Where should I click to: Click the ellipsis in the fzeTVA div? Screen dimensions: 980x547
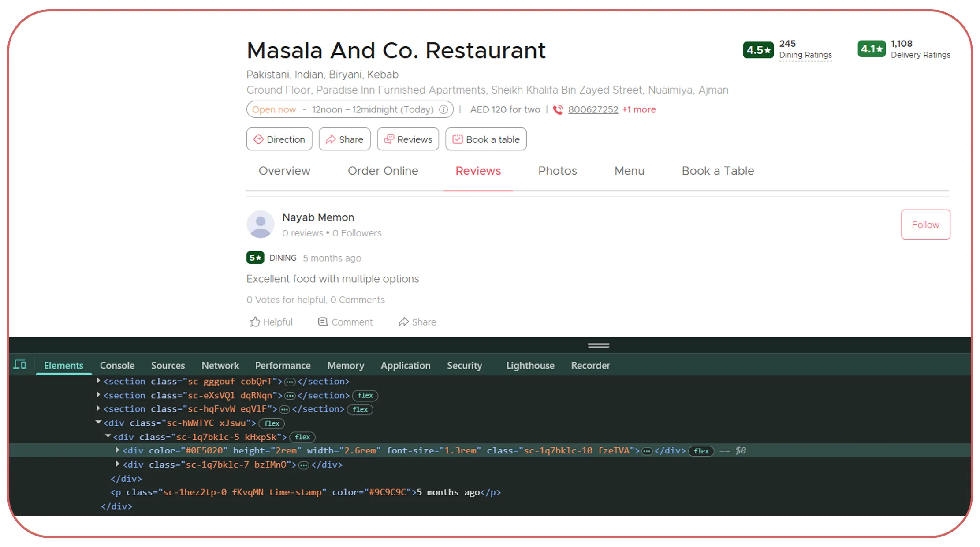tap(647, 451)
